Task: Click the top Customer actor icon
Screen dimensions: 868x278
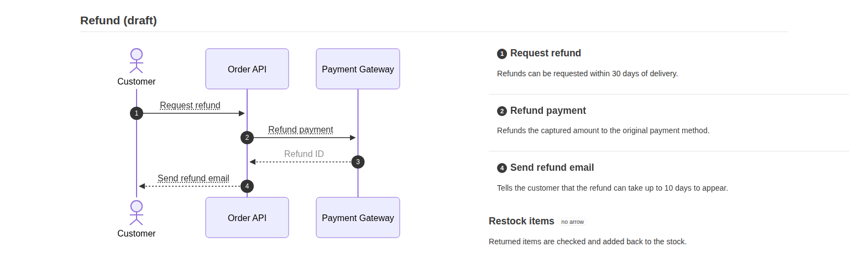Action: pos(137,61)
